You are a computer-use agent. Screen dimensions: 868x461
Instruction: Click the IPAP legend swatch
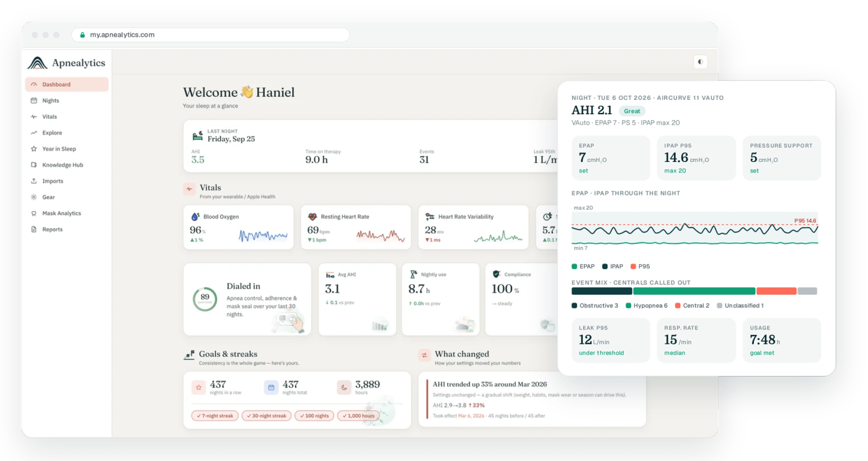pyautogui.click(x=604, y=266)
